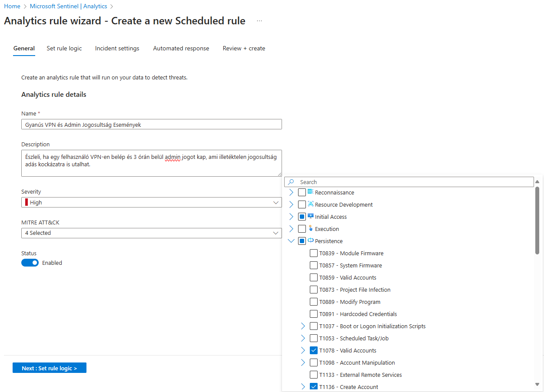Click the Reconnaissance tactic icon
The image size is (544, 392).
click(310, 192)
